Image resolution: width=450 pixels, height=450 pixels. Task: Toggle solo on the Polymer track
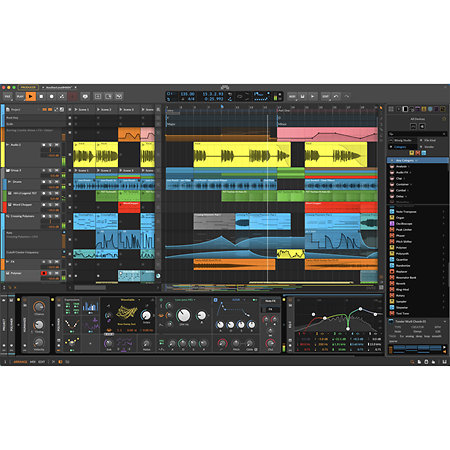(x=50, y=273)
